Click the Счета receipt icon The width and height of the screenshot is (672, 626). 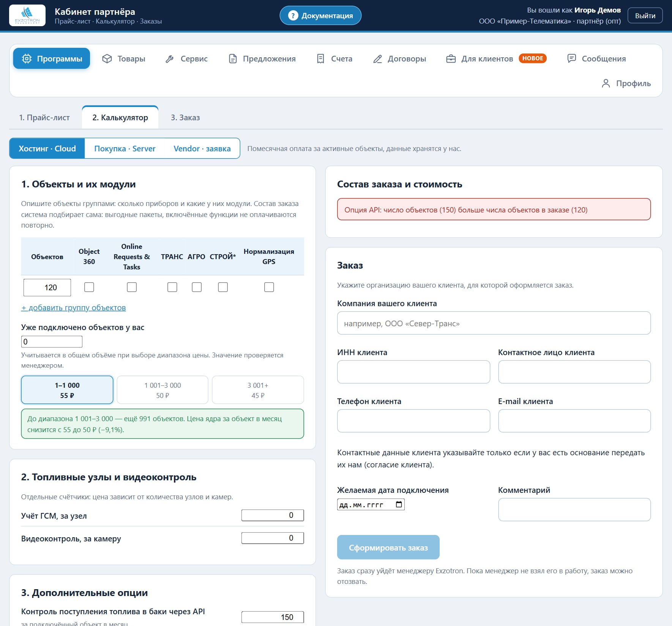[320, 59]
